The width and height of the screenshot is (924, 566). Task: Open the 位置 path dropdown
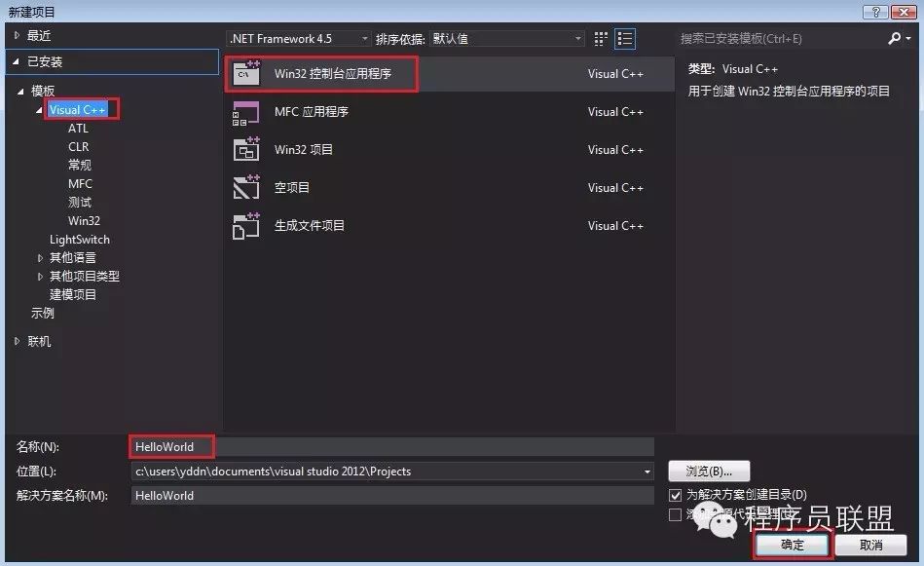(x=647, y=472)
